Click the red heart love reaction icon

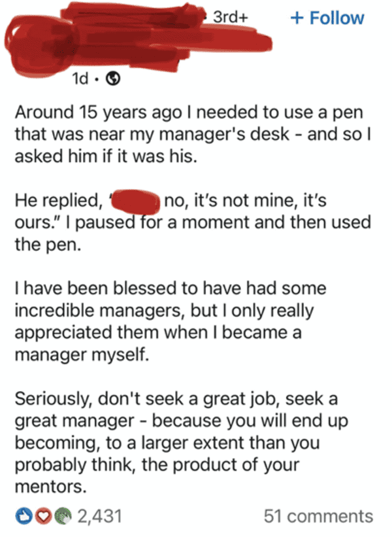pyautogui.click(x=42, y=516)
